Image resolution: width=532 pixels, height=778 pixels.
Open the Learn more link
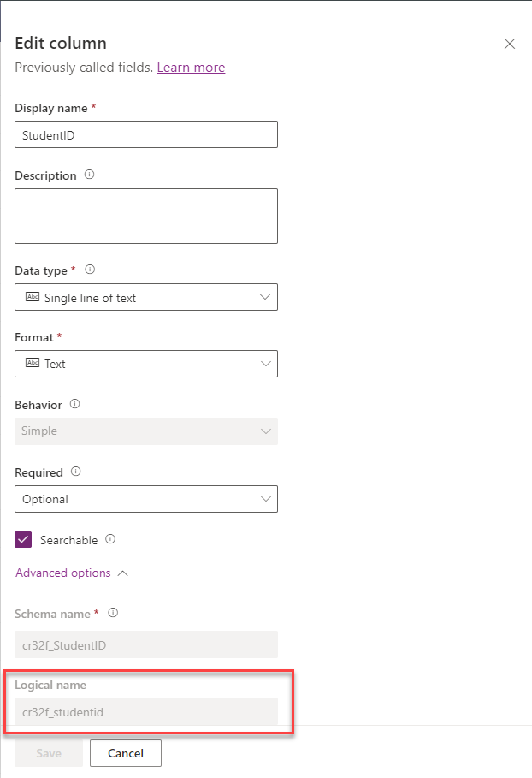click(191, 67)
